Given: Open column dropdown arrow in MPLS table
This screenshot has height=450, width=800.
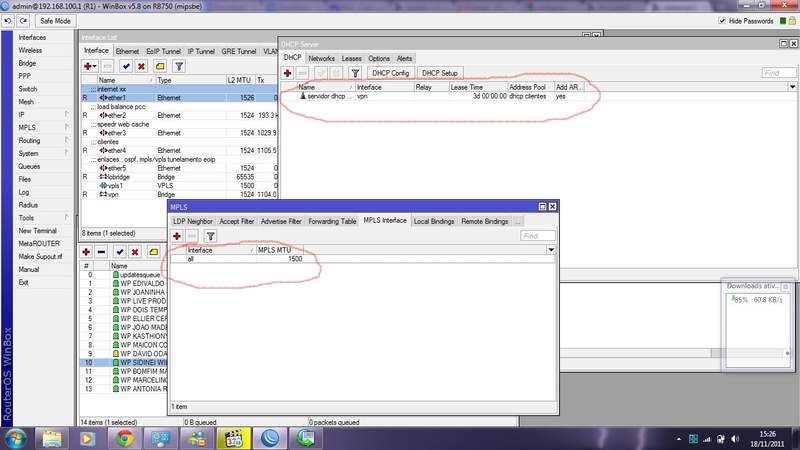Looking at the screenshot, I should [551, 250].
